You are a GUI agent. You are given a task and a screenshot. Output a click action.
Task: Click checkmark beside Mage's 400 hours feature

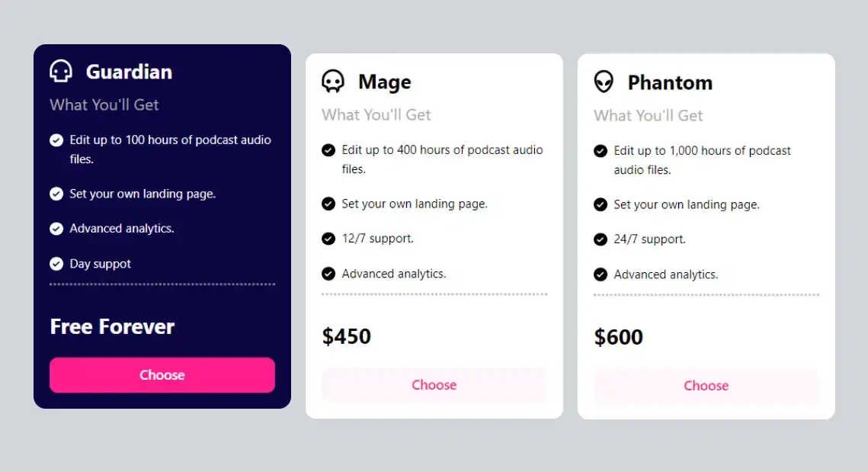click(328, 150)
